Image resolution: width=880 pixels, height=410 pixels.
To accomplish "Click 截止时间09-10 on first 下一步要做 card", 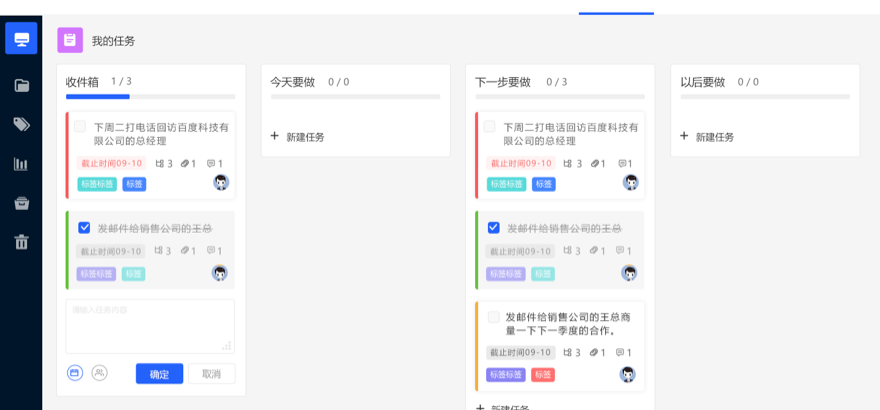I will [x=520, y=163].
